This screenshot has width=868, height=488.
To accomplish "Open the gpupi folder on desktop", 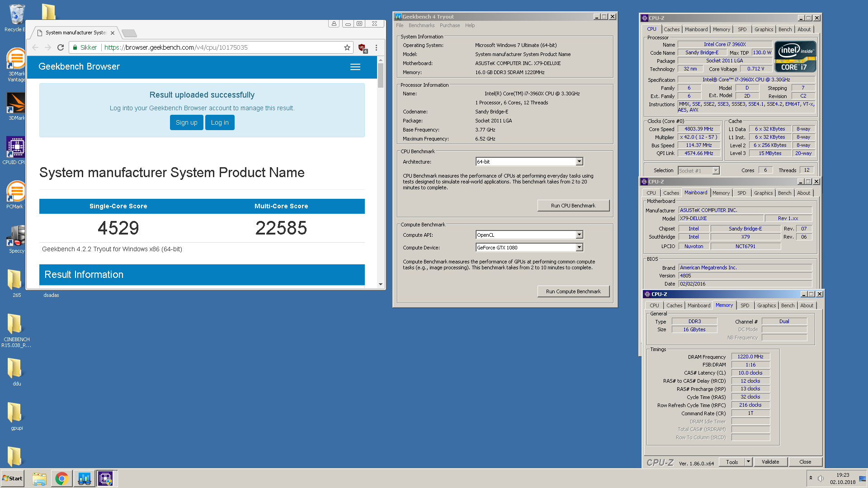I will (x=16, y=416).
